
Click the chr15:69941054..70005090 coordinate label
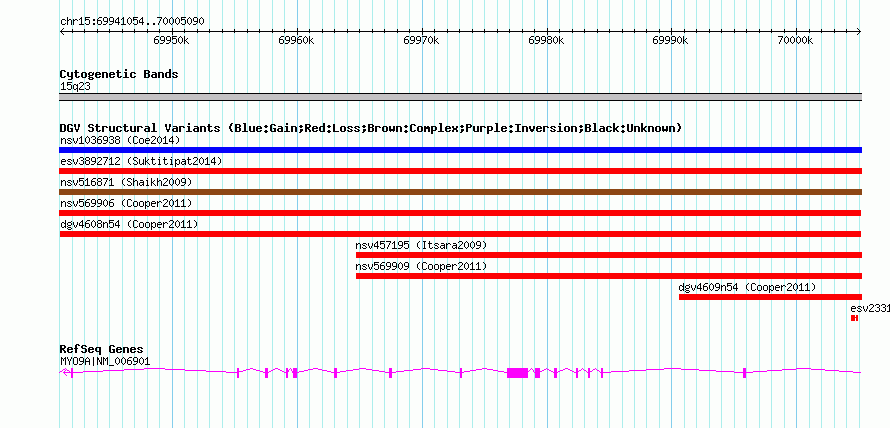point(132,22)
